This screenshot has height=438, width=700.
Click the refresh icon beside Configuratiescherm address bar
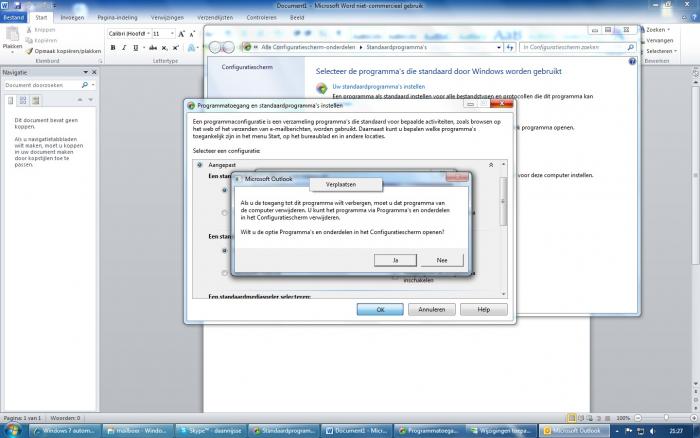pyautogui.click(x=510, y=47)
